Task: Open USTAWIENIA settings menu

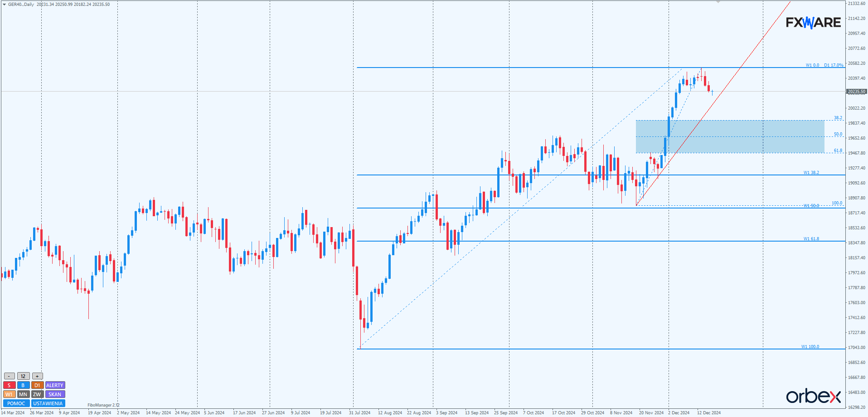Action: (x=48, y=403)
